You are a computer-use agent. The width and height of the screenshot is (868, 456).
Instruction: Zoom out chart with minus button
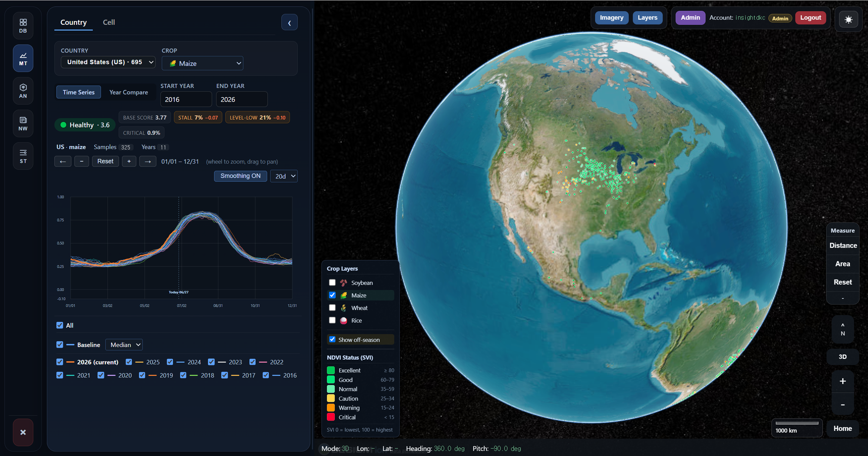pyautogui.click(x=82, y=161)
